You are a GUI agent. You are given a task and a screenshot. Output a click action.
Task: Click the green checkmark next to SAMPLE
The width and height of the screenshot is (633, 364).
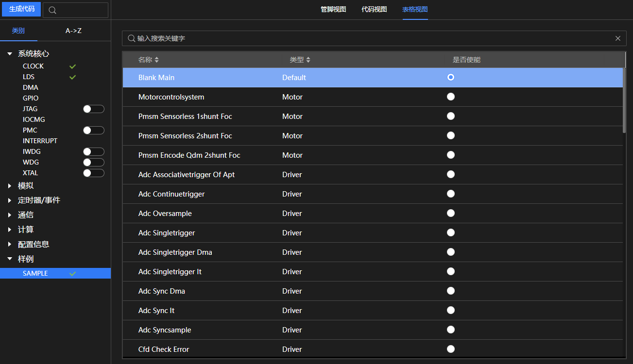pyautogui.click(x=72, y=274)
